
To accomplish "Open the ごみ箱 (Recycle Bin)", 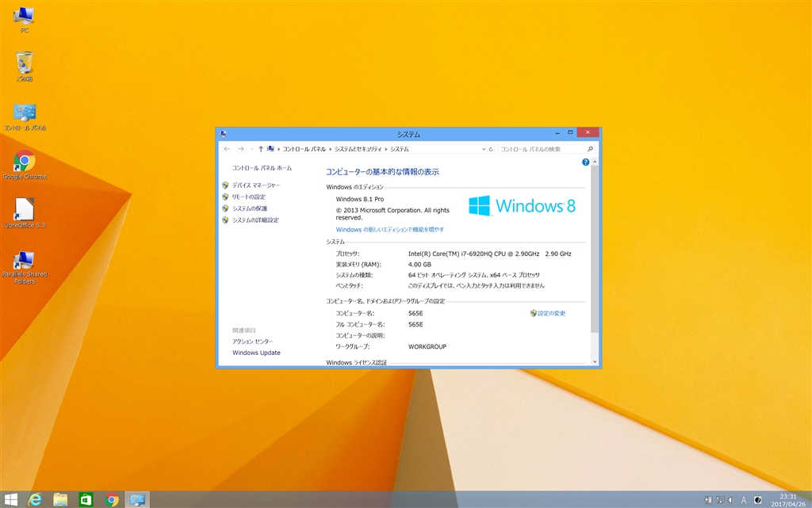I will tap(25, 63).
